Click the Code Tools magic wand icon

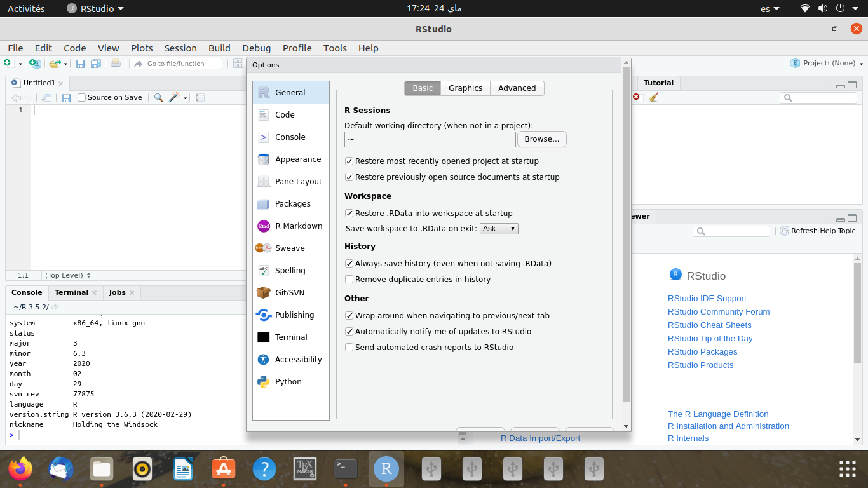[x=175, y=98]
